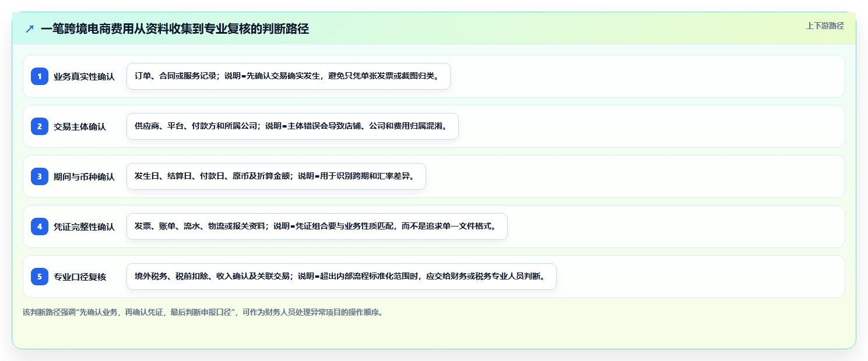
Task: Click the step 2 number badge
Action: [x=40, y=126]
